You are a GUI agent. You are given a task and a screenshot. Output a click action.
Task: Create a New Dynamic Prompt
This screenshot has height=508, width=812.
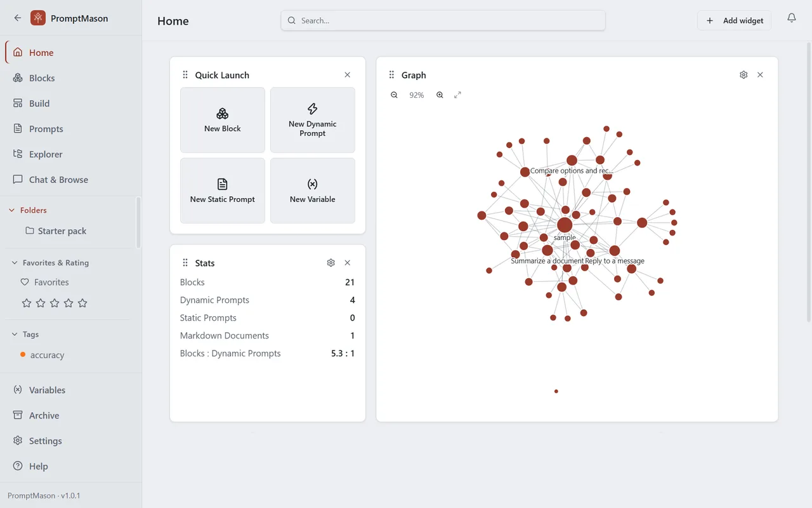[x=313, y=120]
